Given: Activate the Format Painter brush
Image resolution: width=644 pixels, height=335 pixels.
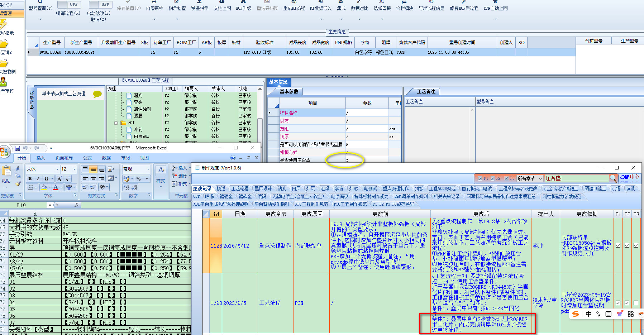Looking at the screenshot, I should [x=18, y=183].
